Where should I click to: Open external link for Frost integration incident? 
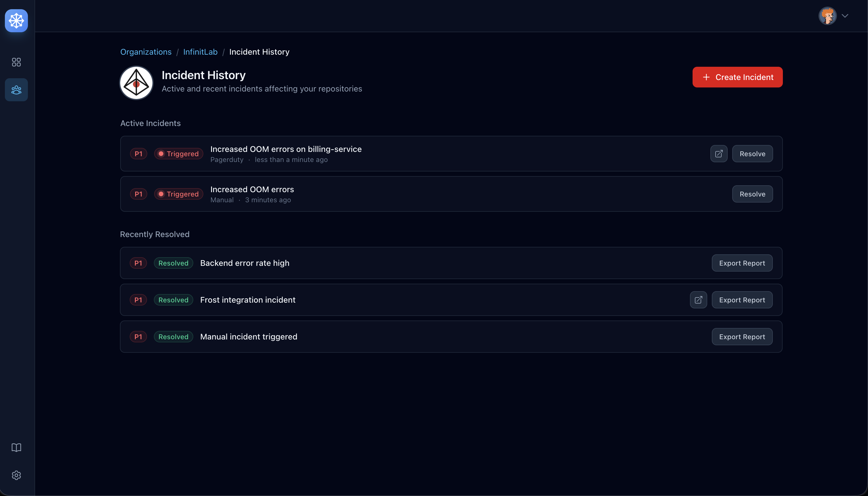(698, 300)
